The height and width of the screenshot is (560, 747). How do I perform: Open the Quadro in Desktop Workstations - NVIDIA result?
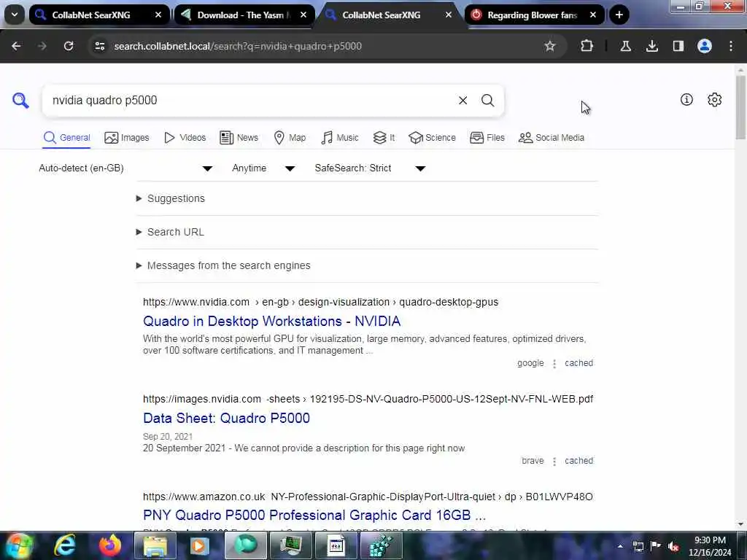[x=271, y=322]
